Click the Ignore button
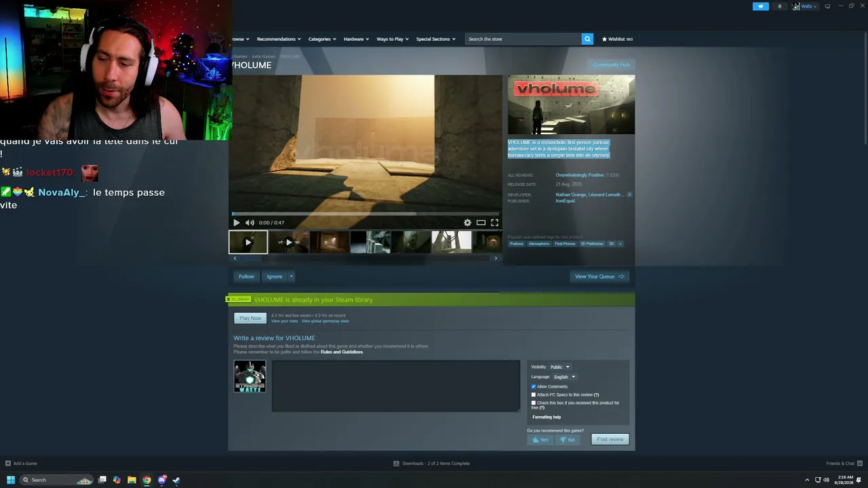868x488 pixels. [x=274, y=277]
